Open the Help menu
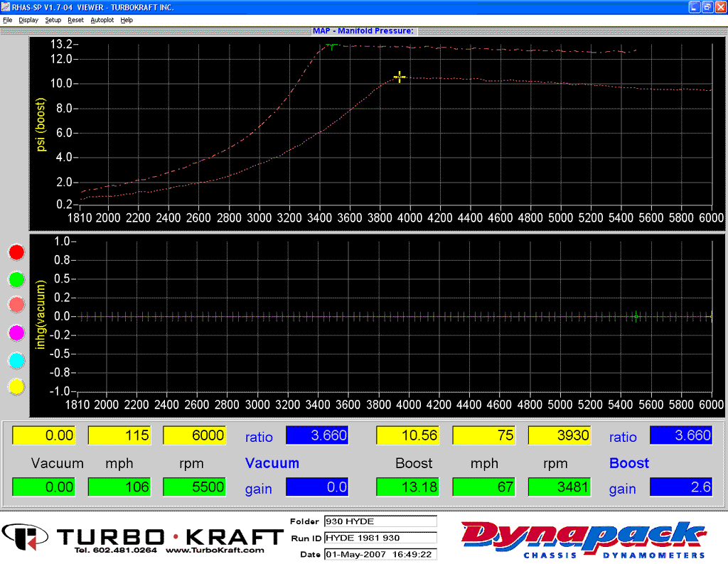Screen dimensions: 728x564 tap(127, 20)
